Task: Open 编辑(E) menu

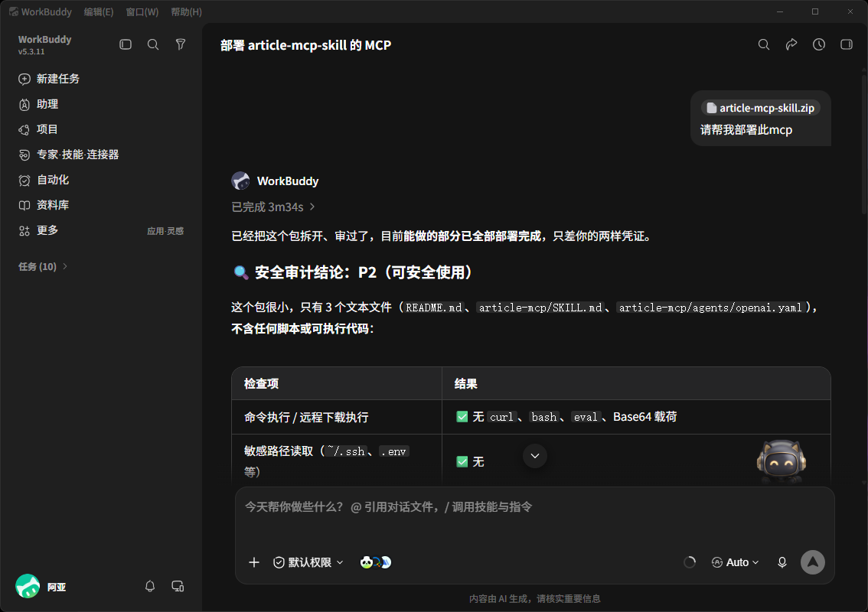Action: coord(99,11)
